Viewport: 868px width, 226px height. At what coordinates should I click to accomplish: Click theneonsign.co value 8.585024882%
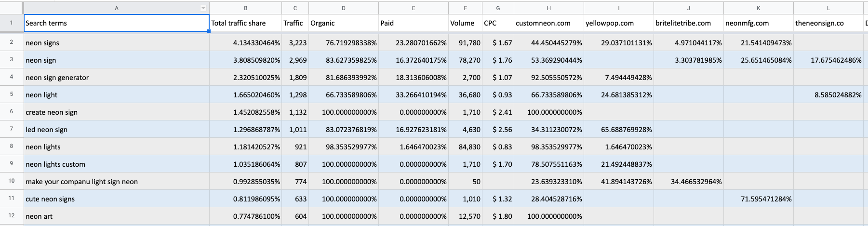pos(828,94)
